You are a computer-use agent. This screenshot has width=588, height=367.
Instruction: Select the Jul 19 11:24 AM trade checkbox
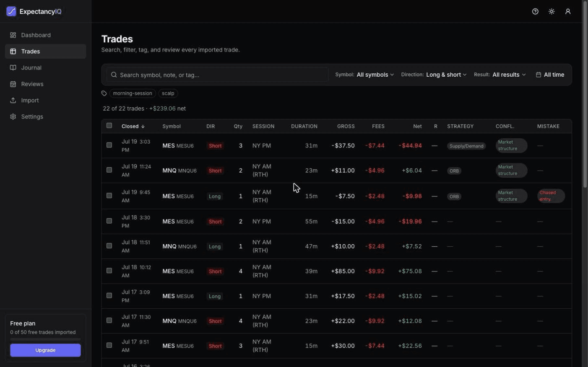(x=109, y=170)
